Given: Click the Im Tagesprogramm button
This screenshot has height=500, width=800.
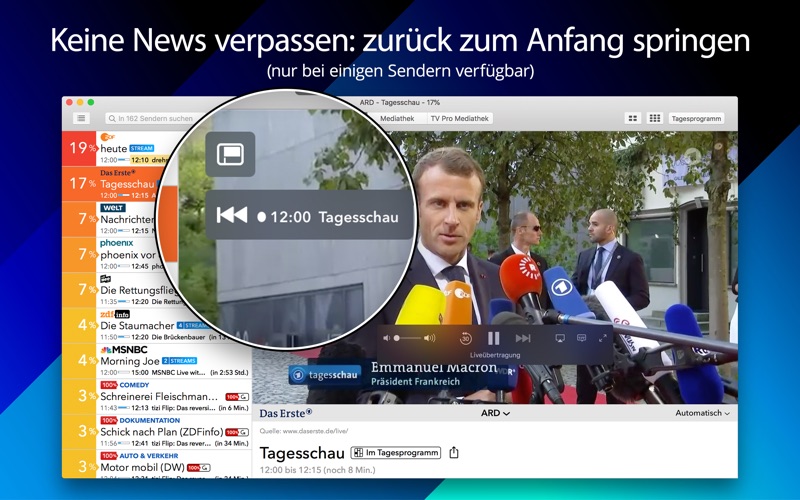Looking at the screenshot, I should pos(396,453).
